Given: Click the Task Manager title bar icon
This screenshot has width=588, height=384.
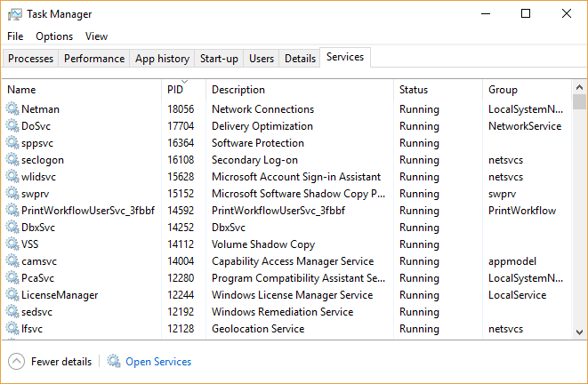Looking at the screenshot, I should coord(14,14).
